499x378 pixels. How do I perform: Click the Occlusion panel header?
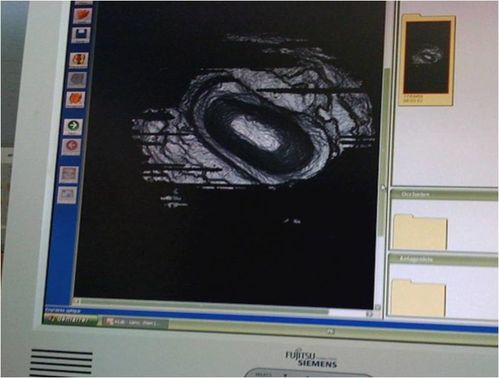[444, 195]
